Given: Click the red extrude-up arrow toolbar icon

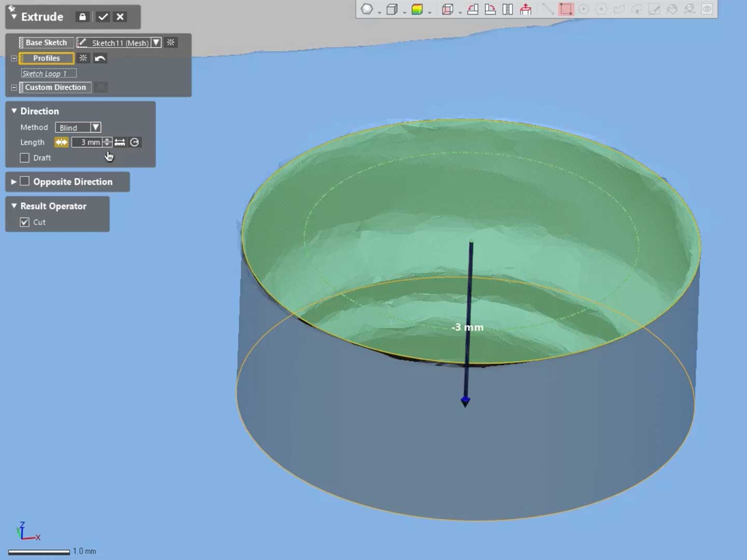Looking at the screenshot, I should [525, 9].
